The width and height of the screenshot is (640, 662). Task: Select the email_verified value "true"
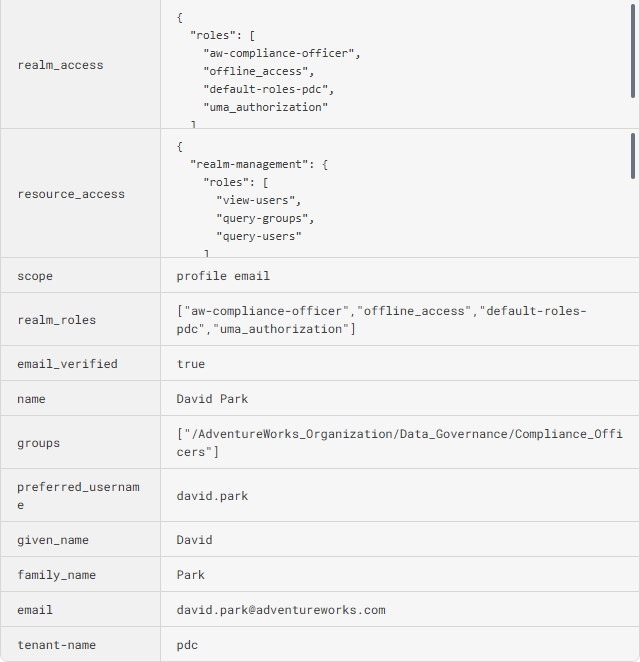(x=191, y=364)
